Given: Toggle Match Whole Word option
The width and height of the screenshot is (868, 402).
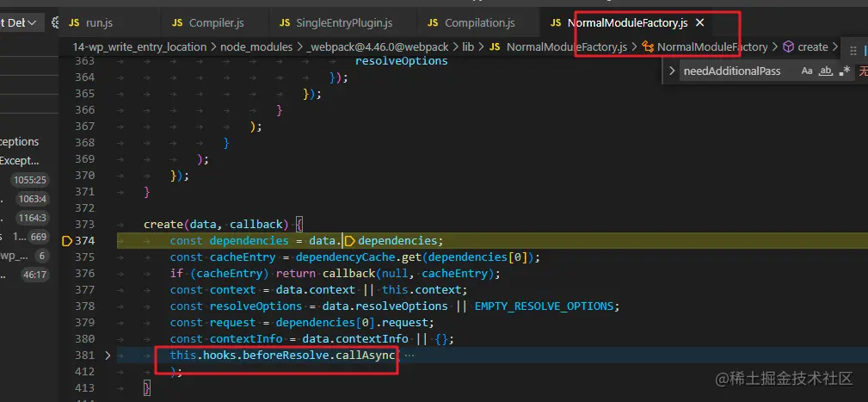Looking at the screenshot, I should pos(826,71).
